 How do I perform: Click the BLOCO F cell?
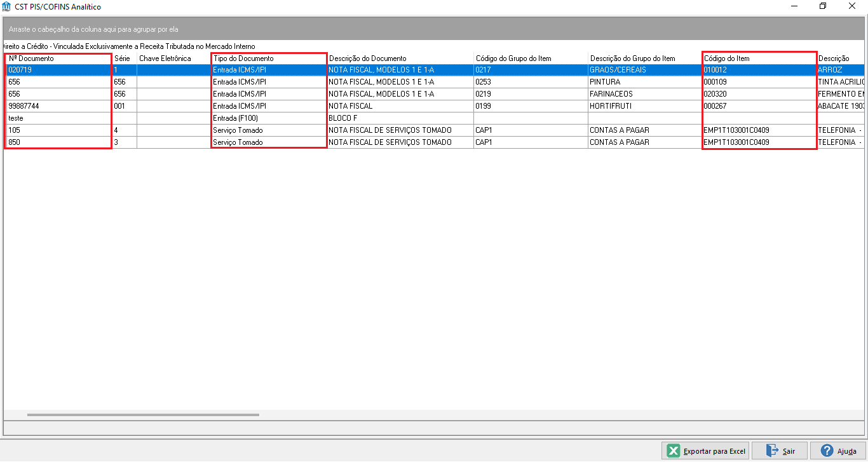(x=400, y=118)
